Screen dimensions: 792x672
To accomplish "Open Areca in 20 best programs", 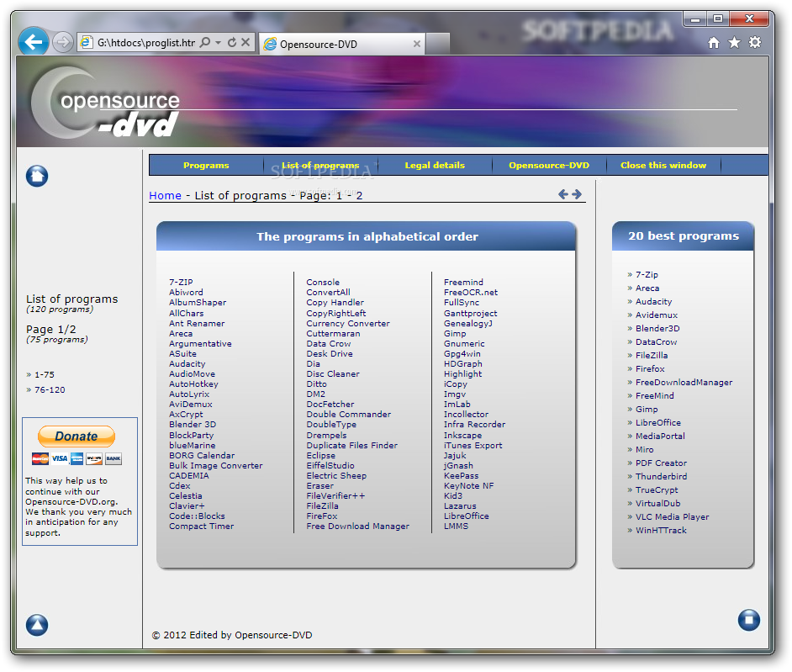I will click(647, 288).
